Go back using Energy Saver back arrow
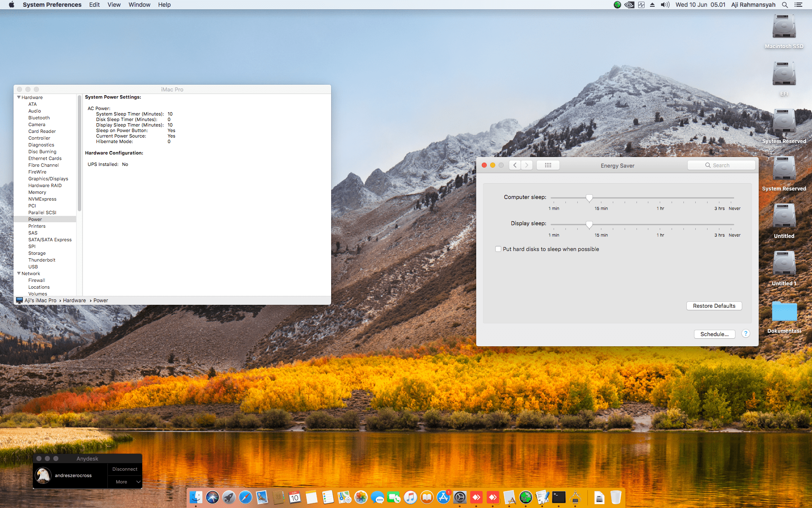The image size is (812, 508). [515, 165]
